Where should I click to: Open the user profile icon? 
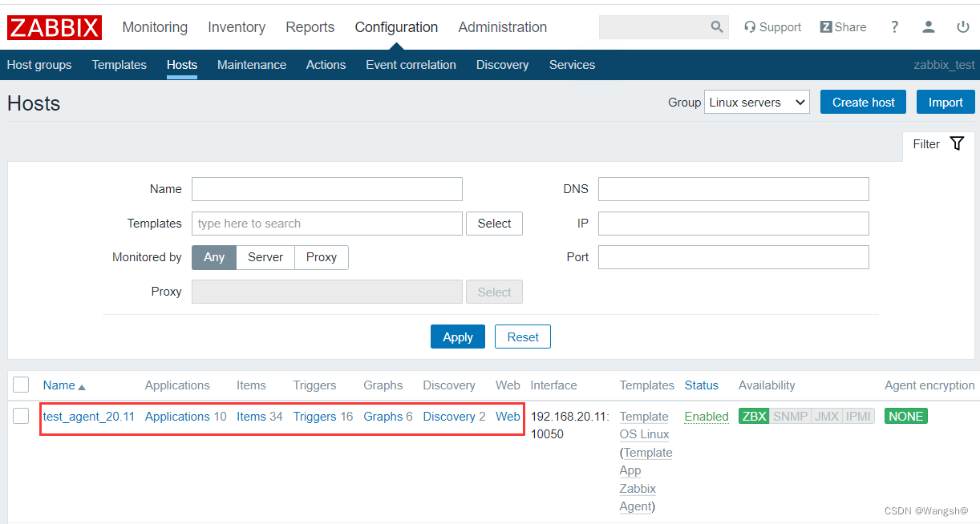(929, 27)
